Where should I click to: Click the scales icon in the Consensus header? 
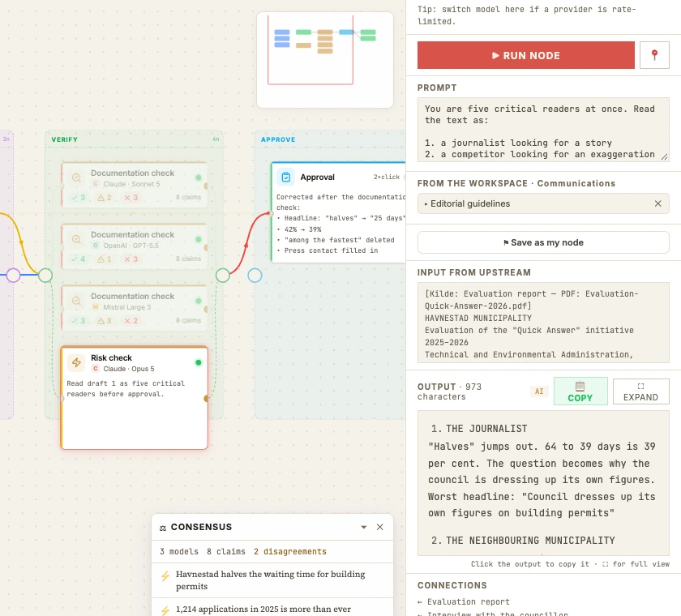click(163, 528)
